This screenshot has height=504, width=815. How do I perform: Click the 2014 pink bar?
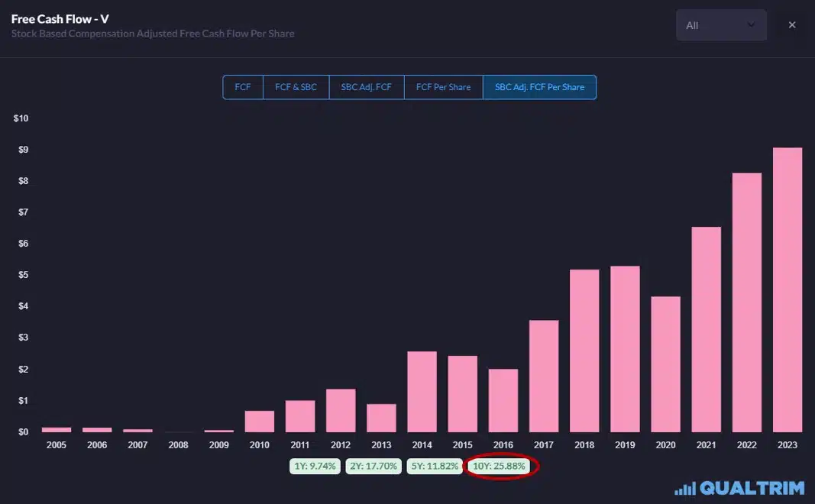click(422, 389)
